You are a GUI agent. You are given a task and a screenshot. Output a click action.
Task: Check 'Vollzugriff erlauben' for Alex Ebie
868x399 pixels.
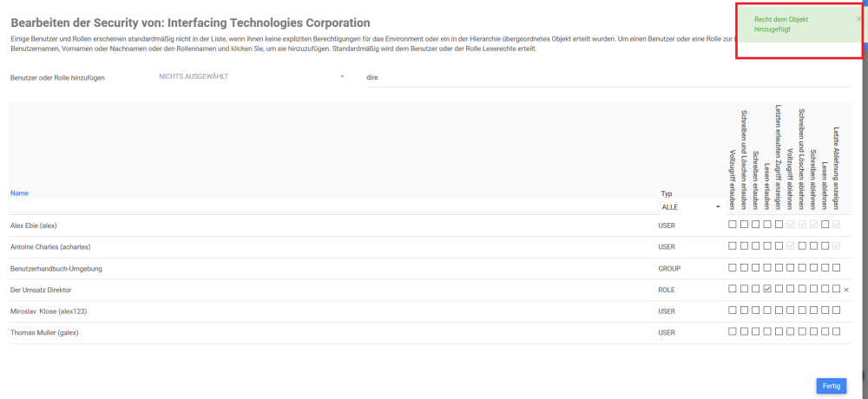point(733,224)
